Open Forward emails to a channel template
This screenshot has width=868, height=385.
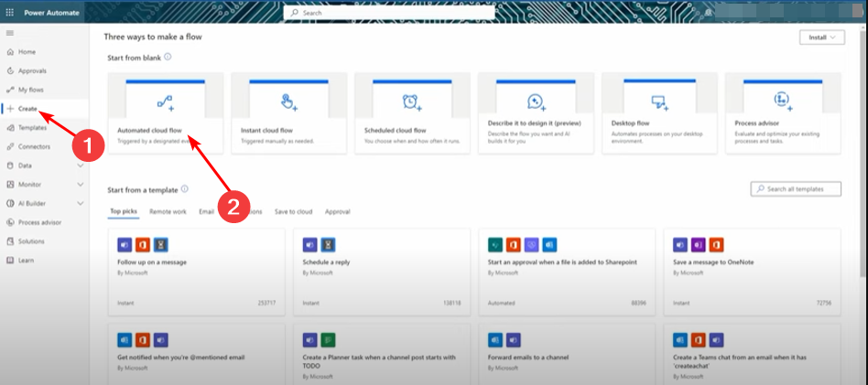[x=567, y=354]
